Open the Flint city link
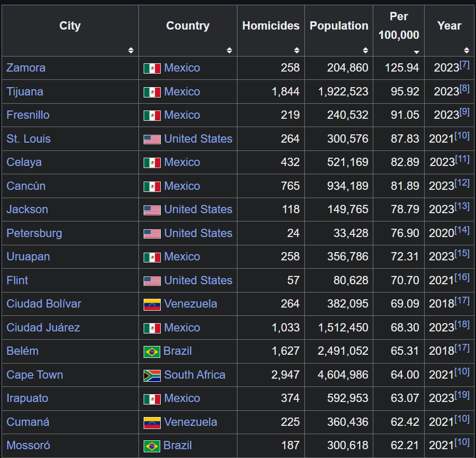 (x=17, y=280)
